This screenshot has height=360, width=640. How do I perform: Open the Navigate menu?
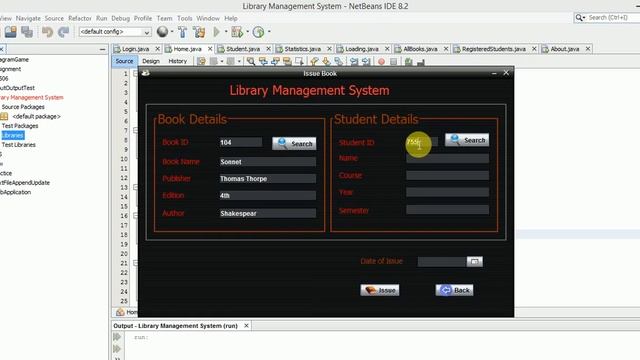pos(28,18)
